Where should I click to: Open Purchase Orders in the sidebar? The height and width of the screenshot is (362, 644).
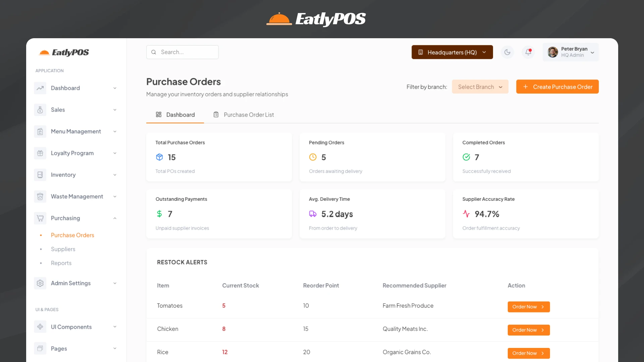(x=72, y=235)
